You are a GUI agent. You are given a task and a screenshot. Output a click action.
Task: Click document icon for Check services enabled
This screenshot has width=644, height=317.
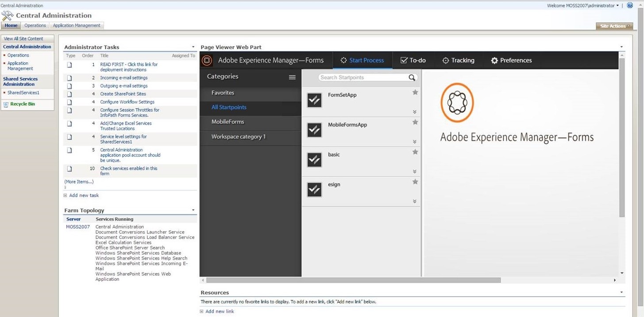click(x=69, y=168)
